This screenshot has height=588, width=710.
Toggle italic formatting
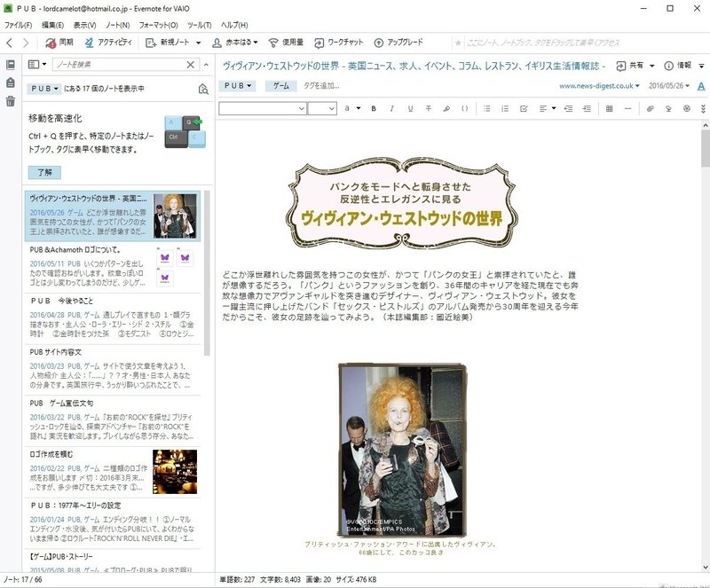tap(391, 108)
